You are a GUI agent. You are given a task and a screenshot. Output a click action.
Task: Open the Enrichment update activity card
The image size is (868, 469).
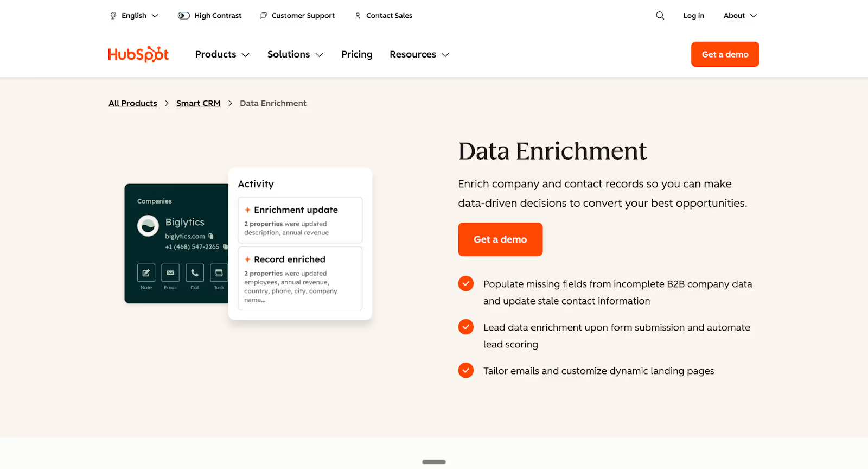[300, 220]
